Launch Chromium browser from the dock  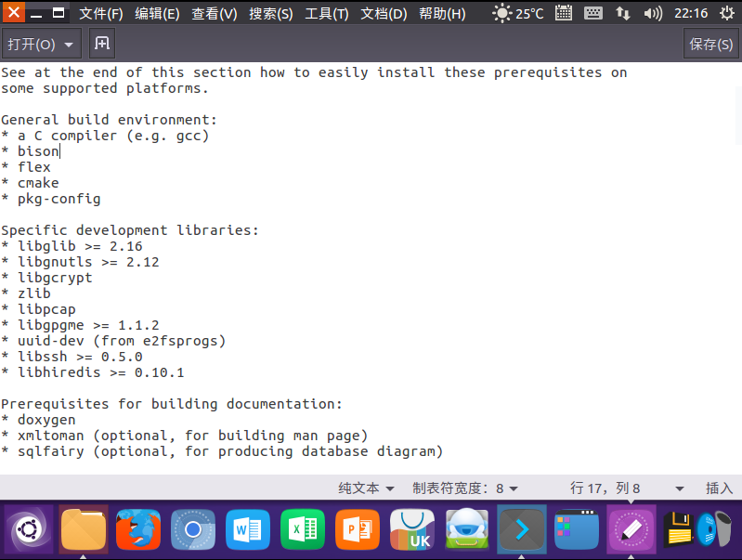click(193, 529)
